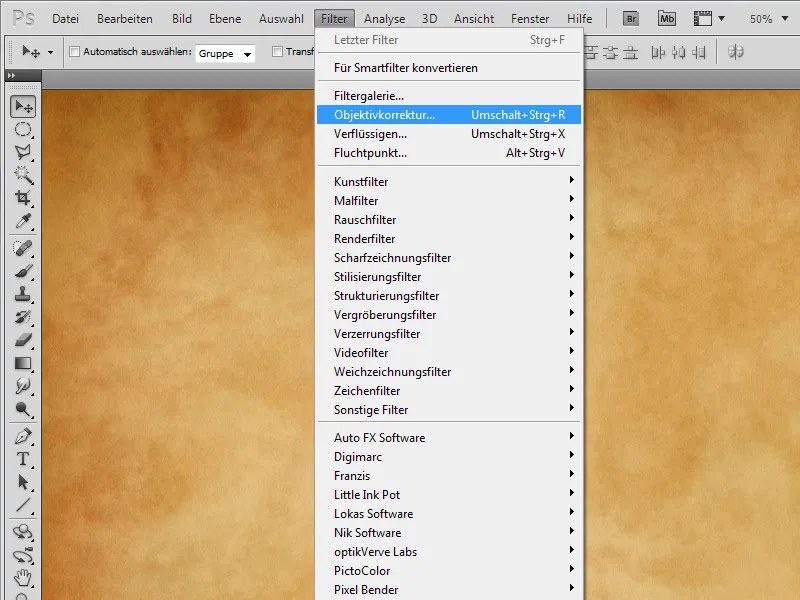Open the Move tool preset picker arrow
The width and height of the screenshot is (800, 600).
(50, 52)
